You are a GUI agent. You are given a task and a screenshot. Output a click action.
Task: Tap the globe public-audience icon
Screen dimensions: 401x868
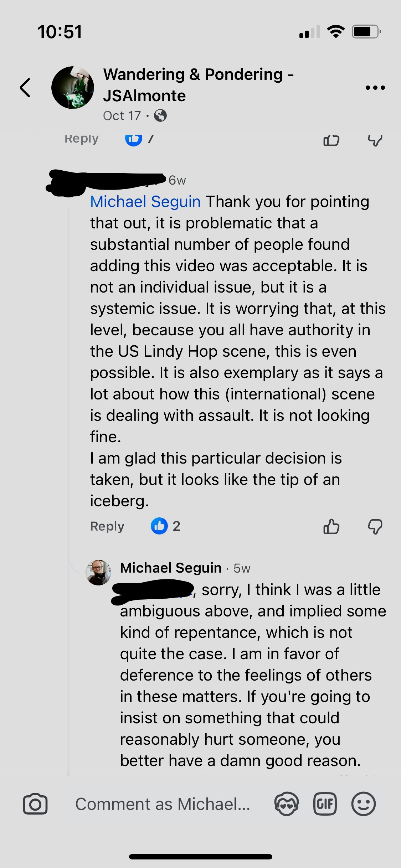160,116
